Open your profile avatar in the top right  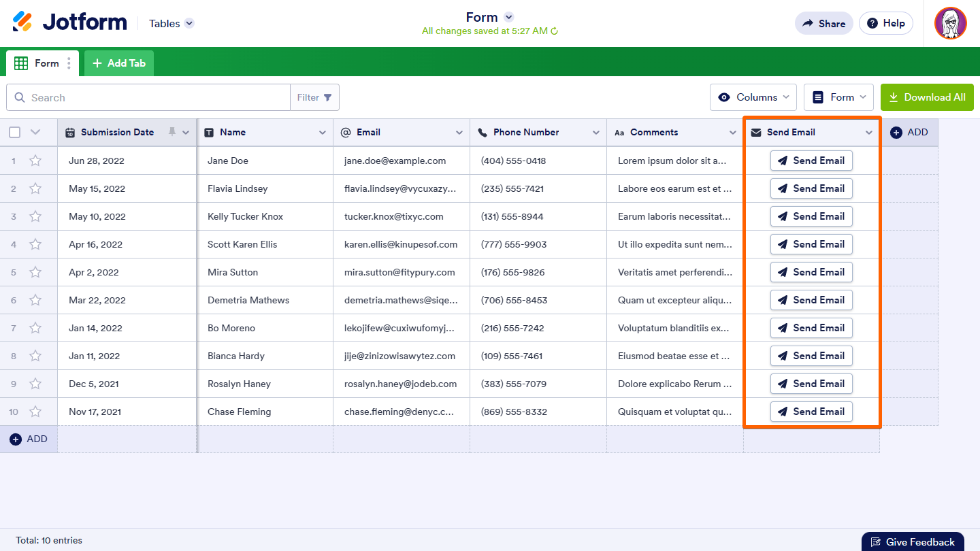(x=951, y=22)
